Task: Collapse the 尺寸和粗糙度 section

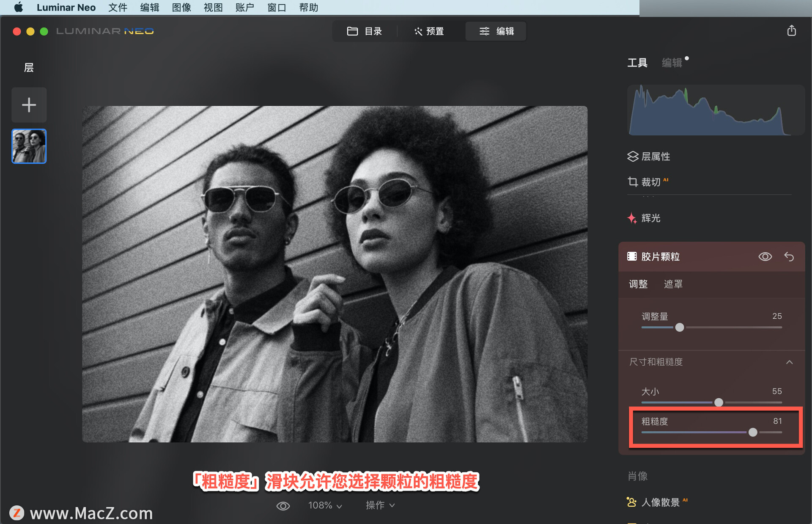Action: click(790, 362)
